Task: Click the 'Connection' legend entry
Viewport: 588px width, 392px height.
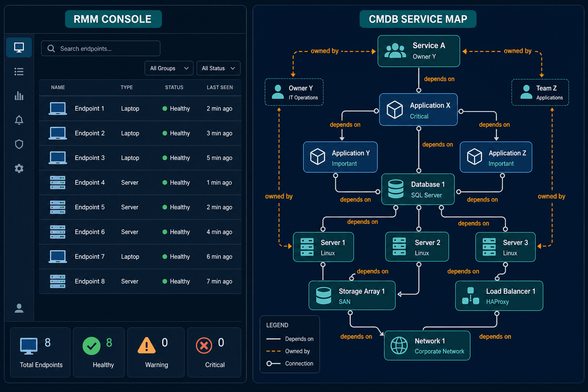Action: click(x=290, y=363)
